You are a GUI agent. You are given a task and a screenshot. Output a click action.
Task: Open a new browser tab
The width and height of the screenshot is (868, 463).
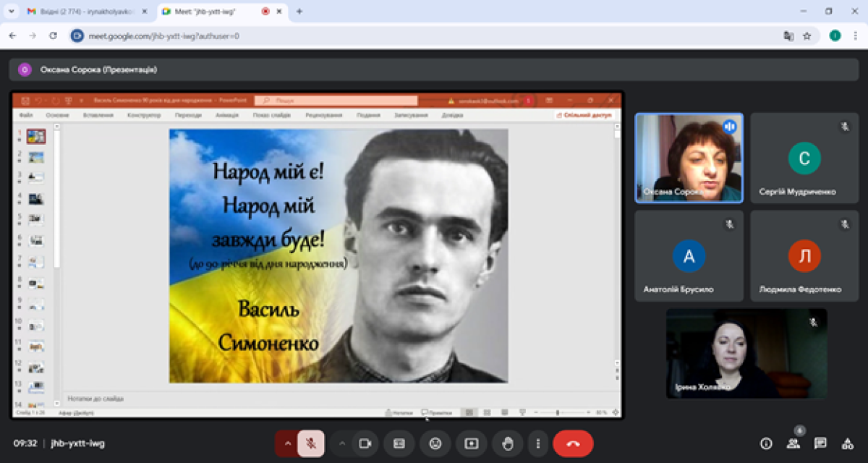(299, 12)
